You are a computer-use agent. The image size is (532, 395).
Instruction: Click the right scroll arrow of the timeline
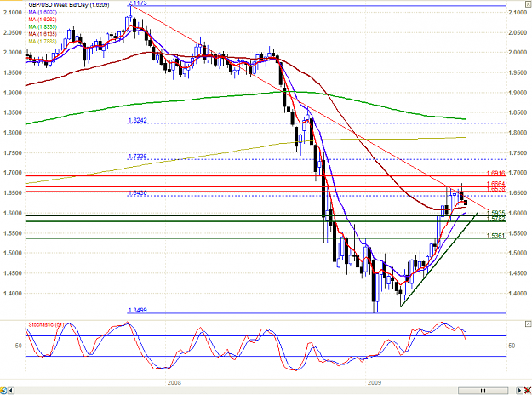519,391
